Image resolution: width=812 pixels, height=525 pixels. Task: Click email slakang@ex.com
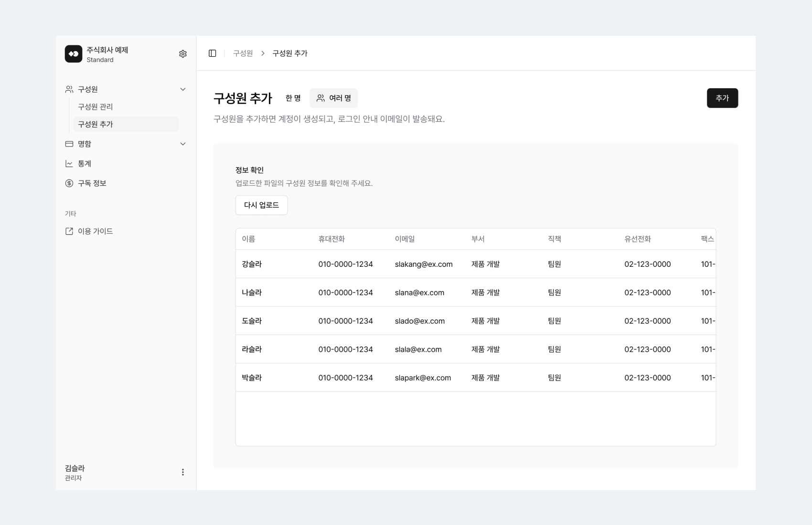(x=424, y=264)
